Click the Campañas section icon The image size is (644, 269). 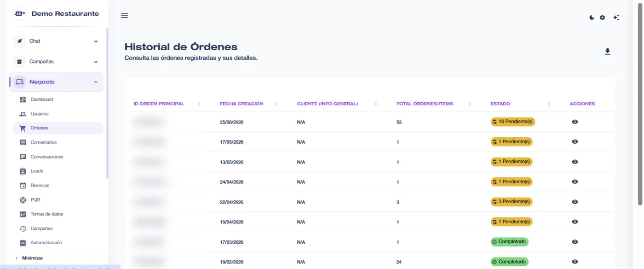(19, 61)
